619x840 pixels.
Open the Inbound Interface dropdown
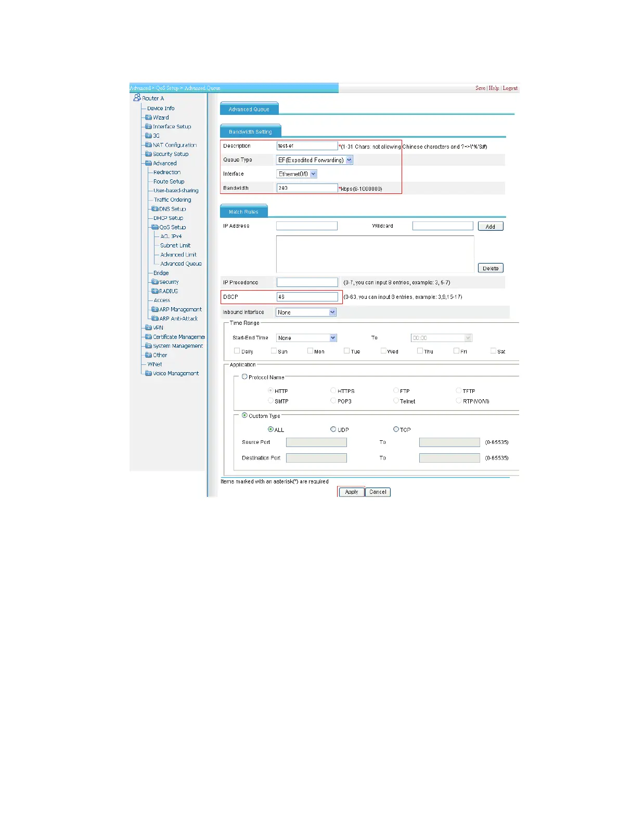click(306, 312)
